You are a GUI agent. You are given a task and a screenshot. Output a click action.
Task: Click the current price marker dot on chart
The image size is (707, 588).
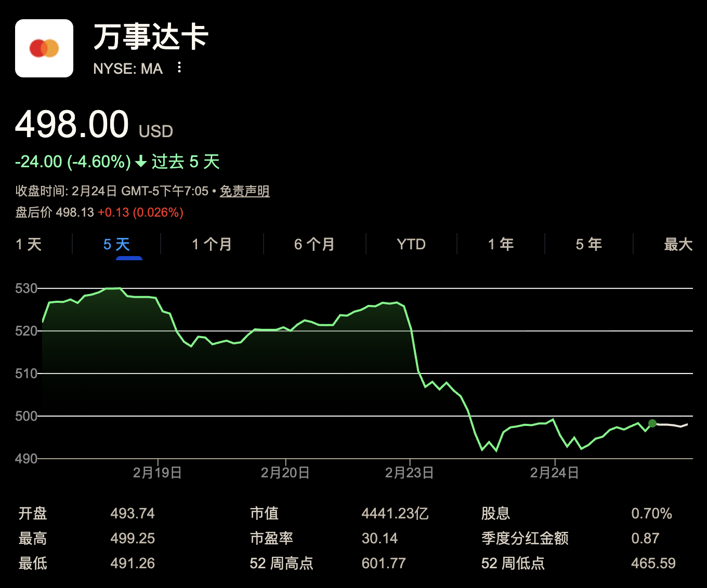click(652, 423)
